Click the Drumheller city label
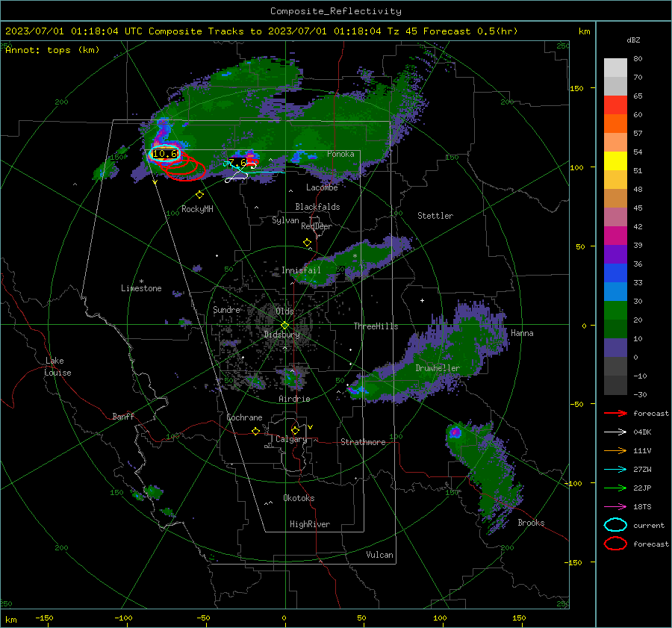Viewport: 672px width, 628px height. coord(438,368)
